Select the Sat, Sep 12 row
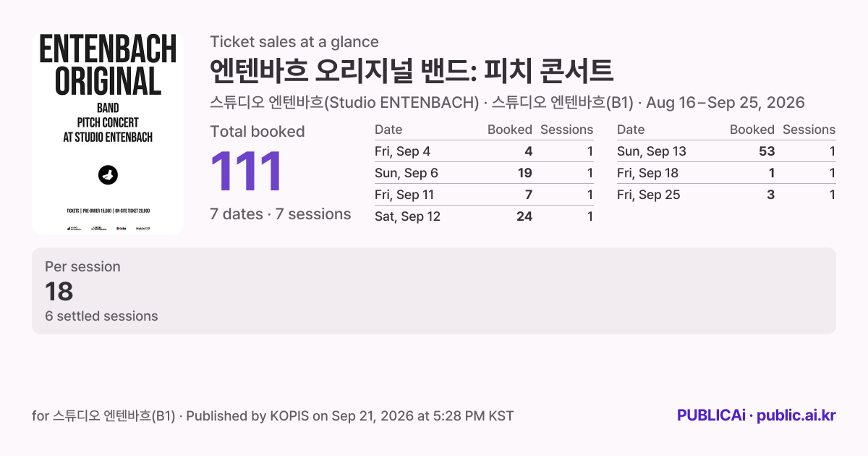The width and height of the screenshot is (868, 456). [484, 216]
